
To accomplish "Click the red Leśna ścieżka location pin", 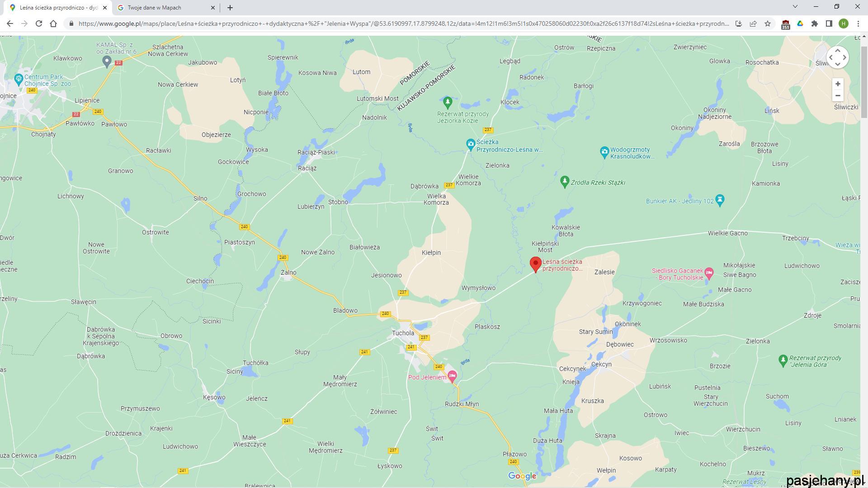I will (536, 264).
